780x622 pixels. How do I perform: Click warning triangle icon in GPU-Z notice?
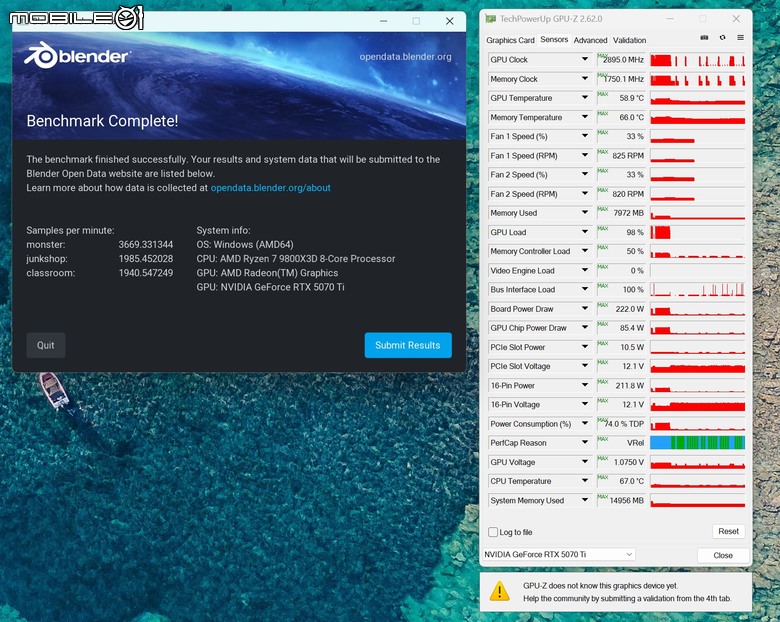(x=499, y=592)
